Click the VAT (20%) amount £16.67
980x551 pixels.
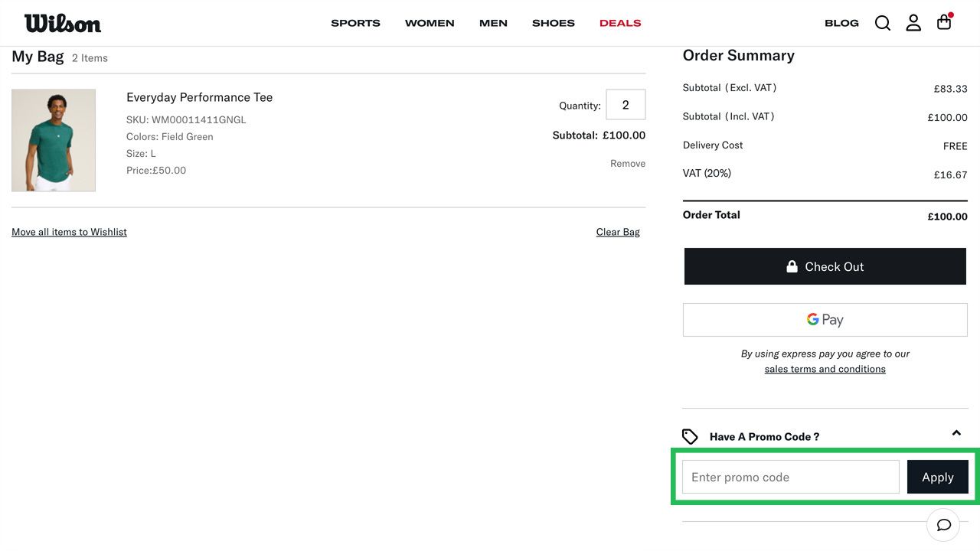950,174
